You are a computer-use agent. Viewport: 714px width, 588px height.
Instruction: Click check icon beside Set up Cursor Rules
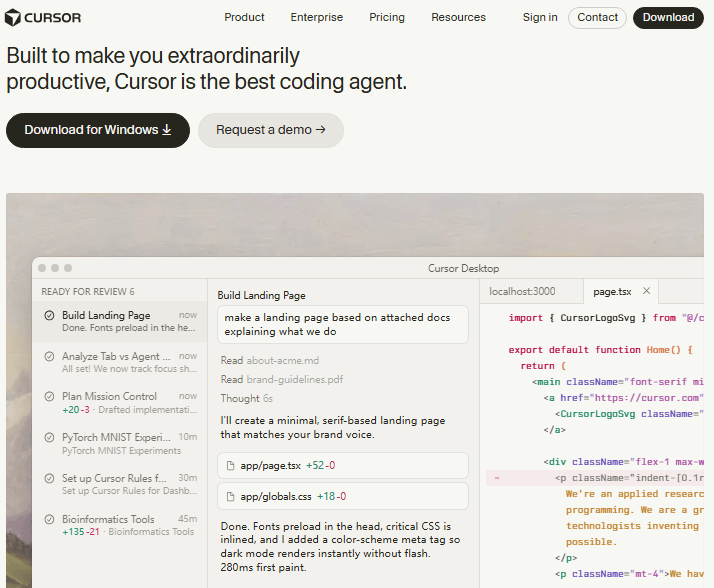49,478
